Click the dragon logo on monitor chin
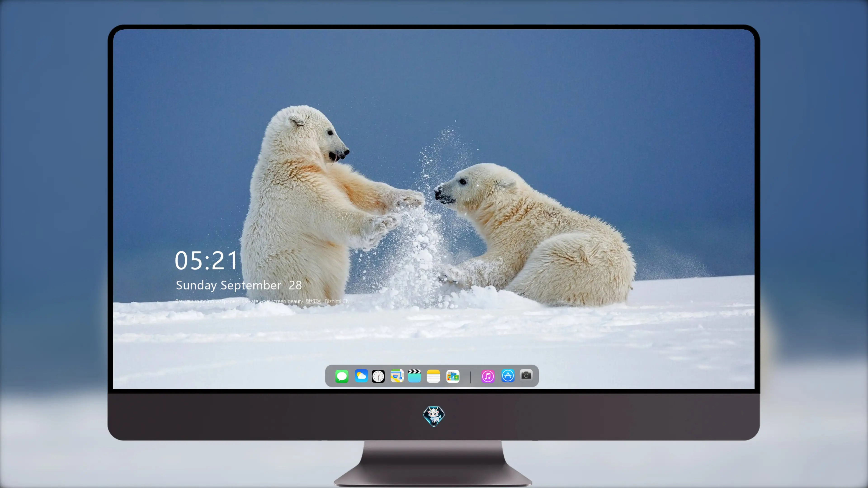The height and width of the screenshot is (488, 868). (434, 416)
